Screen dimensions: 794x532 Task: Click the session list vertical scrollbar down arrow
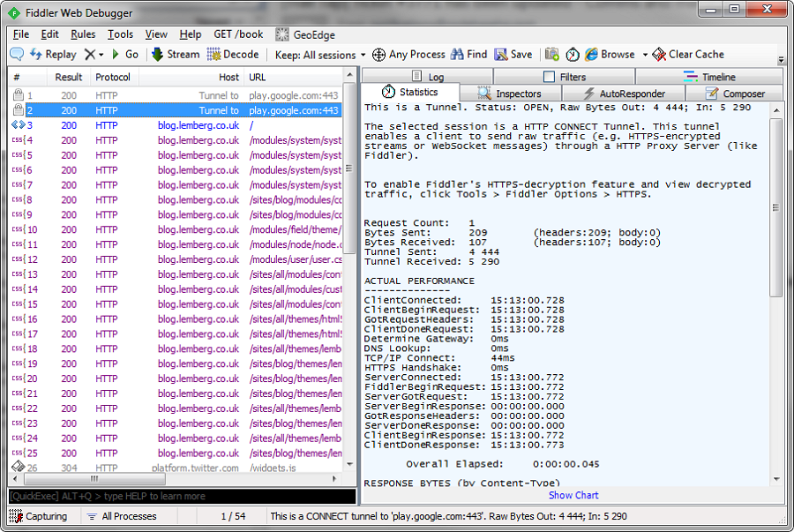point(349,464)
